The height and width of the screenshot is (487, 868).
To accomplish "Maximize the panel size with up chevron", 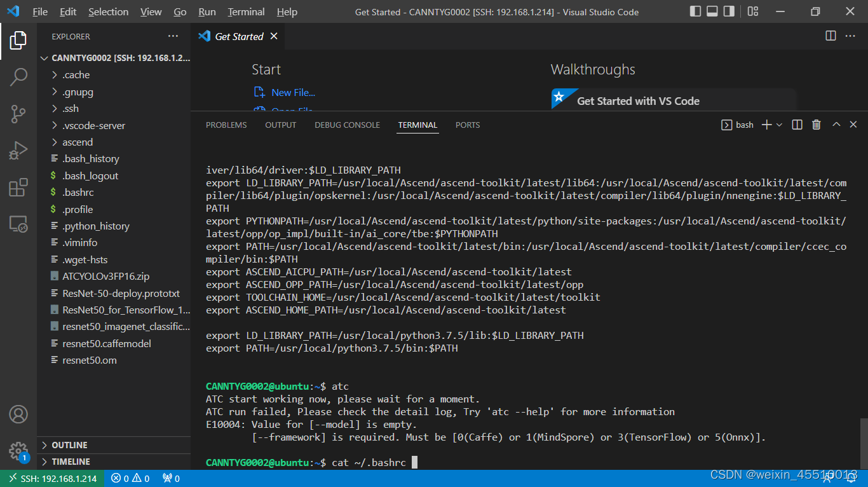I will (836, 125).
